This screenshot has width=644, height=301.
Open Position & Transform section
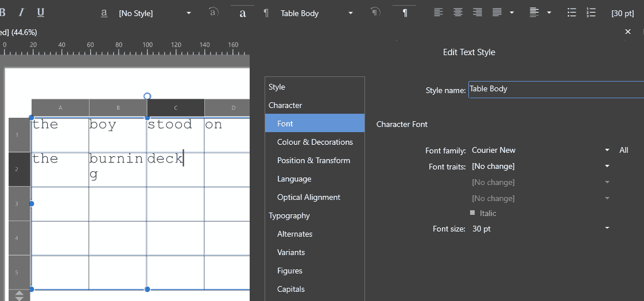pyautogui.click(x=315, y=160)
